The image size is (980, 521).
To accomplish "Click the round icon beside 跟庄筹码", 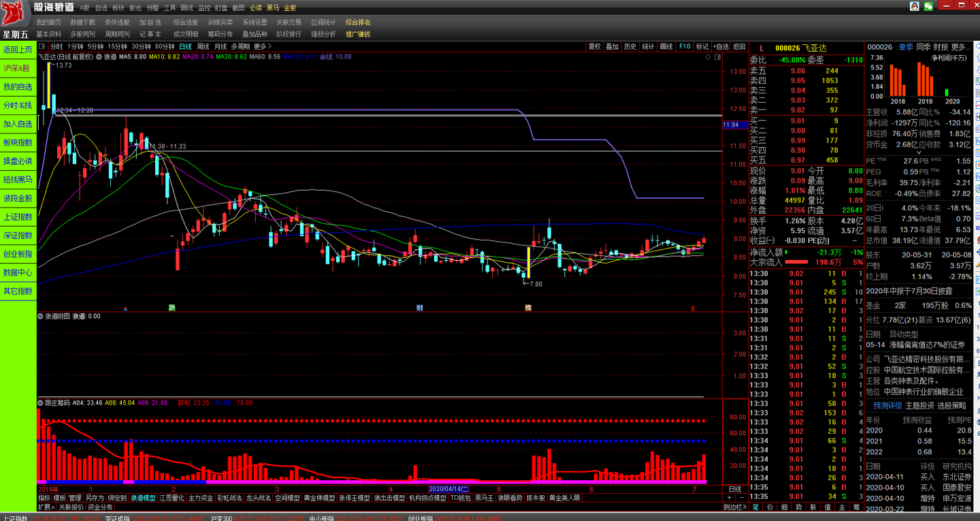I will pos(40,402).
